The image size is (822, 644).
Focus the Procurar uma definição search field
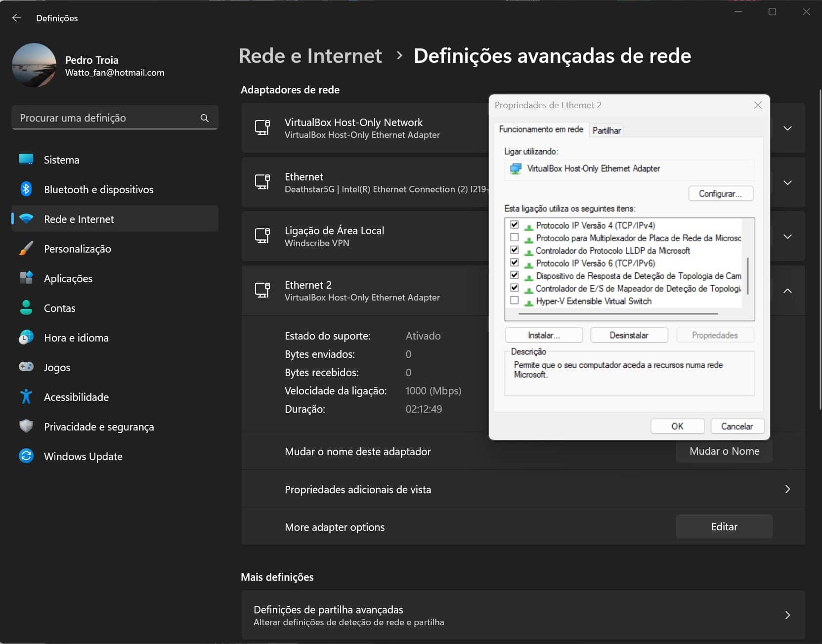click(x=115, y=118)
